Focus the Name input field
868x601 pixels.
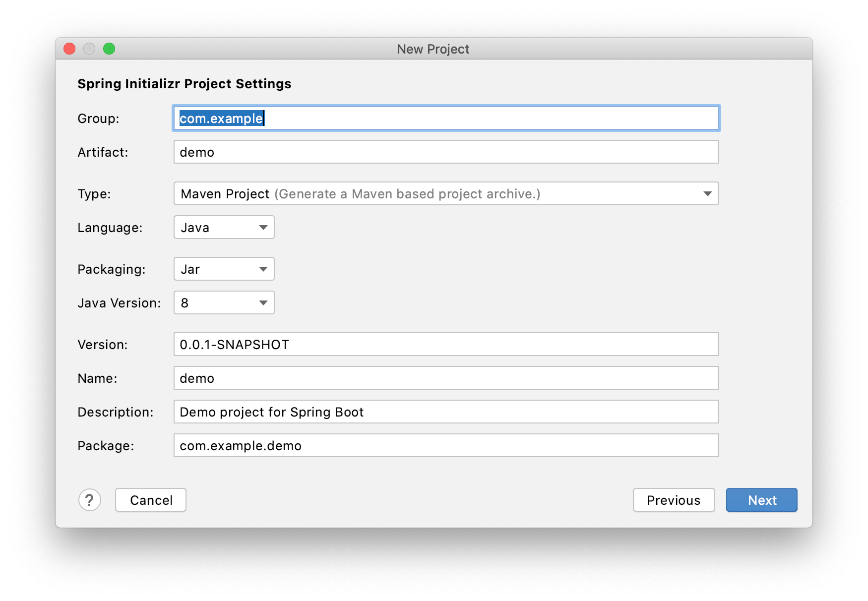445,378
